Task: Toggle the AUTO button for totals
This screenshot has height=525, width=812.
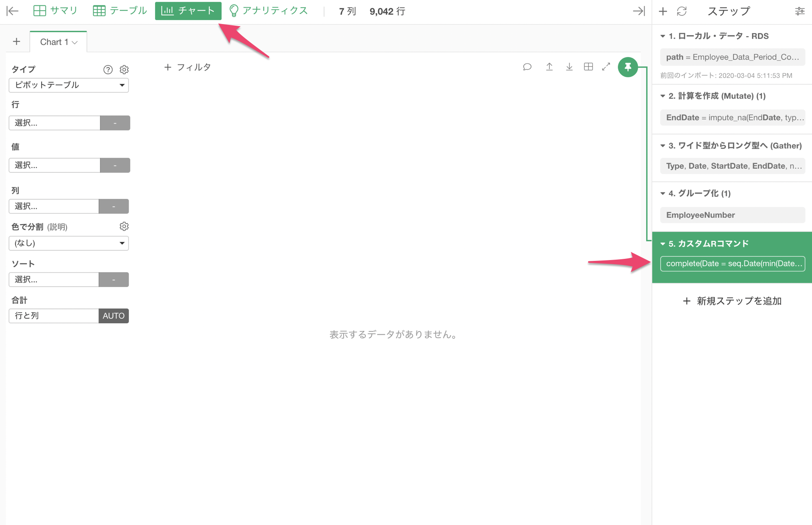Action: (x=114, y=316)
